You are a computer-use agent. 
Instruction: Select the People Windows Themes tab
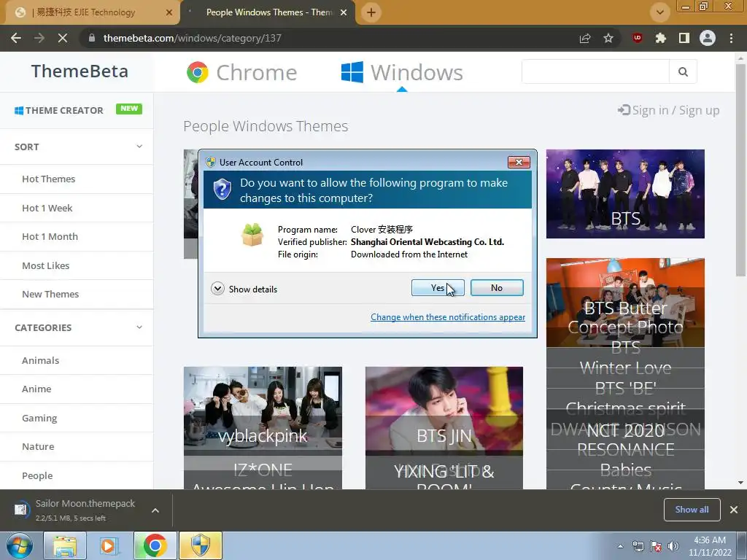coord(267,12)
